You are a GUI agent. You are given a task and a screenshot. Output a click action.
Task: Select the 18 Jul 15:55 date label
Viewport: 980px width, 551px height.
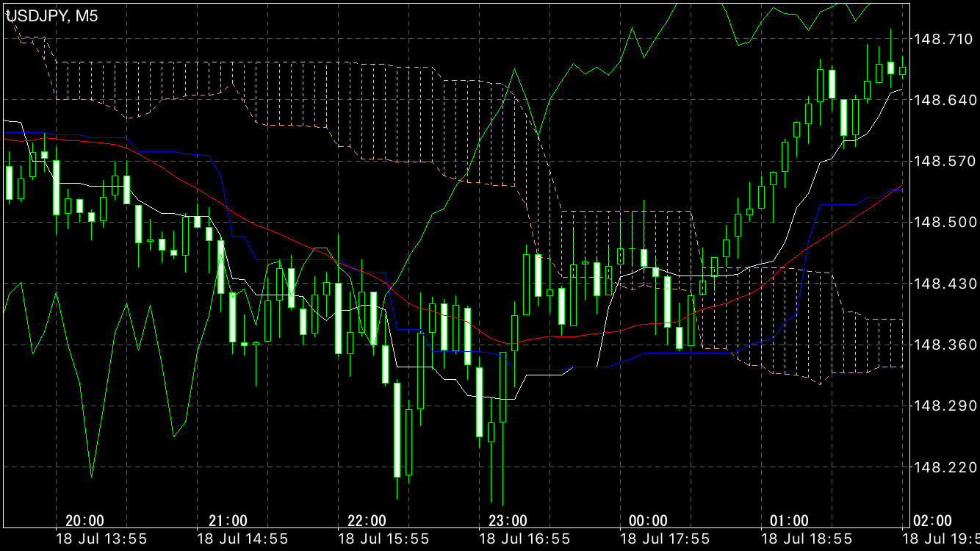pos(384,539)
